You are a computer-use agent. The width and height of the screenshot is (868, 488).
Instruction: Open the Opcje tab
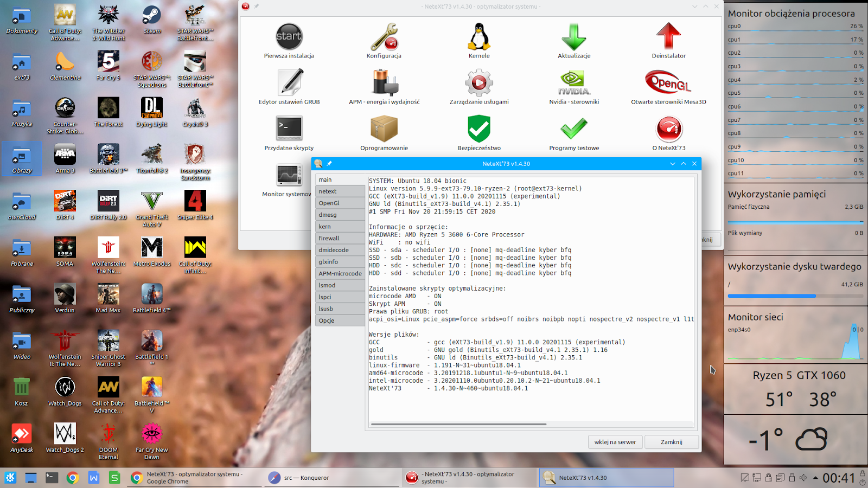340,320
